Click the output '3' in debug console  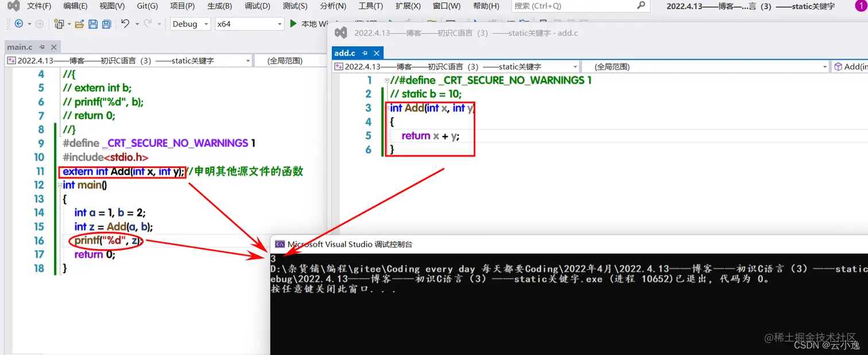(273, 259)
